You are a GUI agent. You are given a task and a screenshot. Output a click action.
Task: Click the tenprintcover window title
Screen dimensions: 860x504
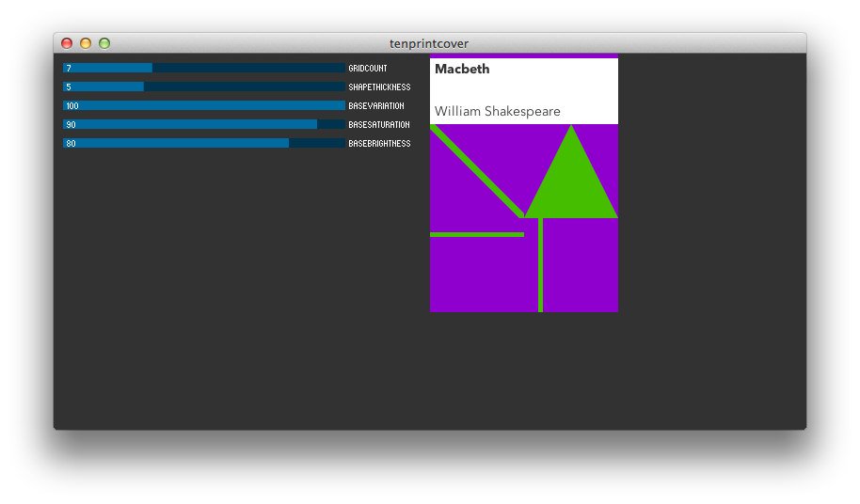pyautogui.click(x=429, y=43)
